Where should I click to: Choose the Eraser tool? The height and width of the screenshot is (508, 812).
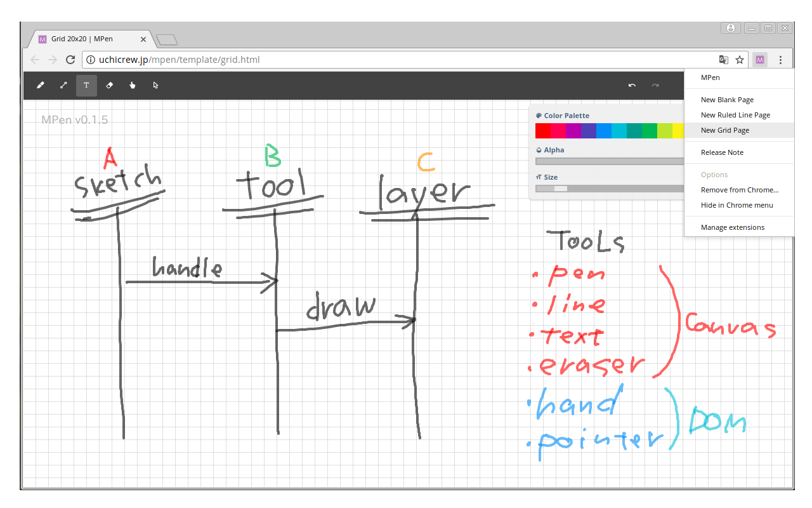pos(109,85)
